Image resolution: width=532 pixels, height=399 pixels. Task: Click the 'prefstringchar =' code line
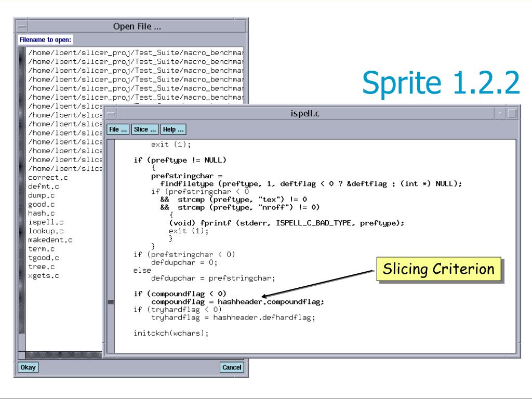point(187,176)
